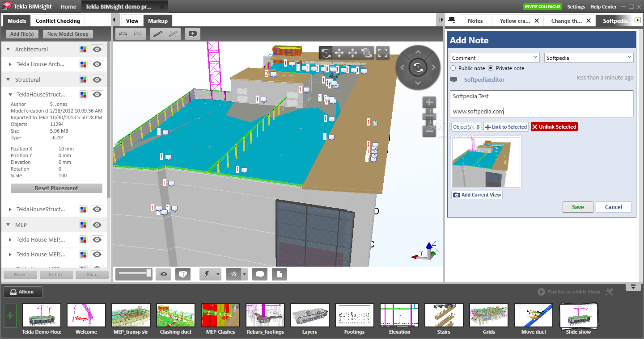Screen dimensions: 644x339
Task: Collapse the expanded TeklaHouseStruct model details
Action: pyautogui.click(x=10, y=95)
